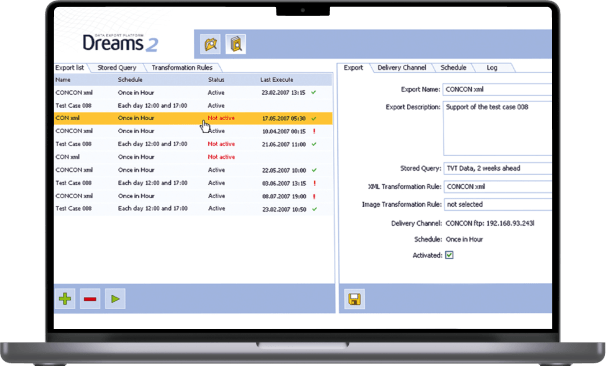Click red exclamation beside 03.06.2007 13:15
This screenshot has width=606, height=366.
(314, 183)
